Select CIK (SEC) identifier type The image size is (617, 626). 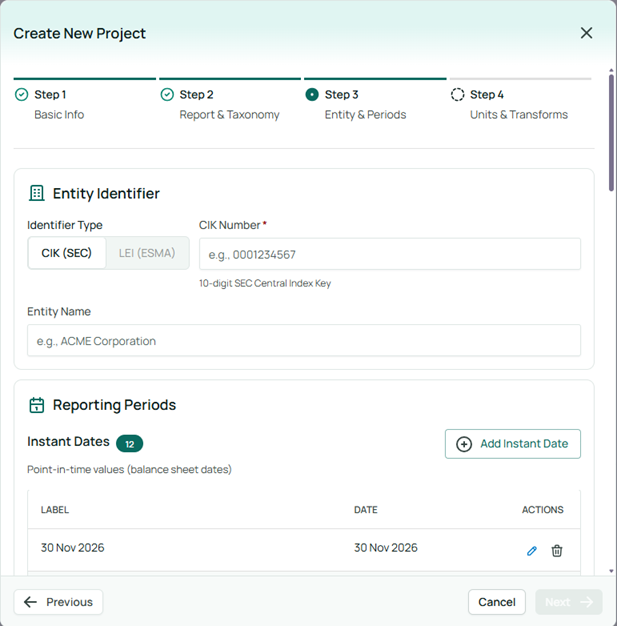pos(67,253)
